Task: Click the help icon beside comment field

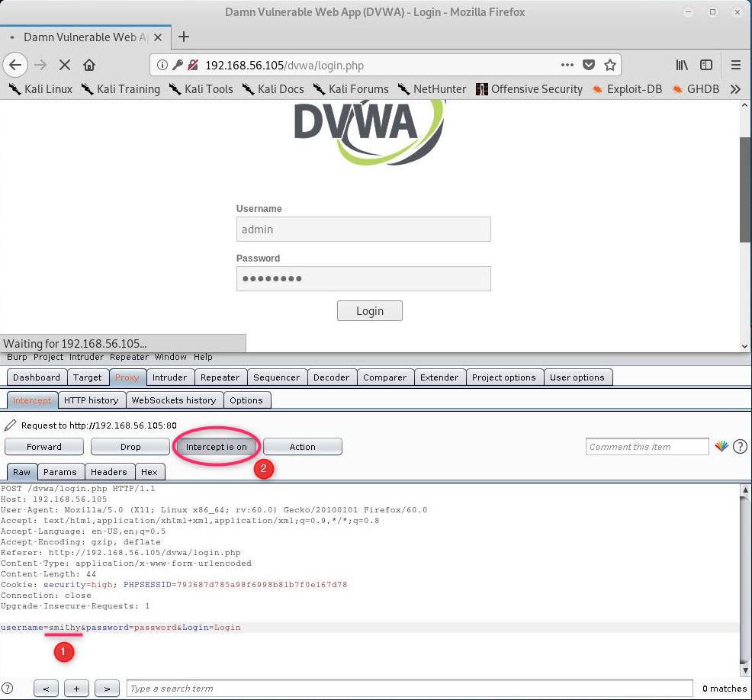Action: point(740,446)
